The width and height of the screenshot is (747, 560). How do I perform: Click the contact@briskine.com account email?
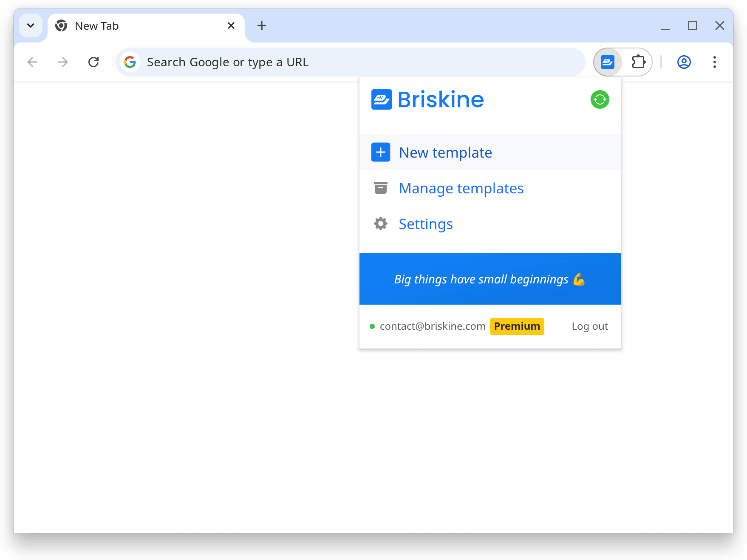(432, 326)
